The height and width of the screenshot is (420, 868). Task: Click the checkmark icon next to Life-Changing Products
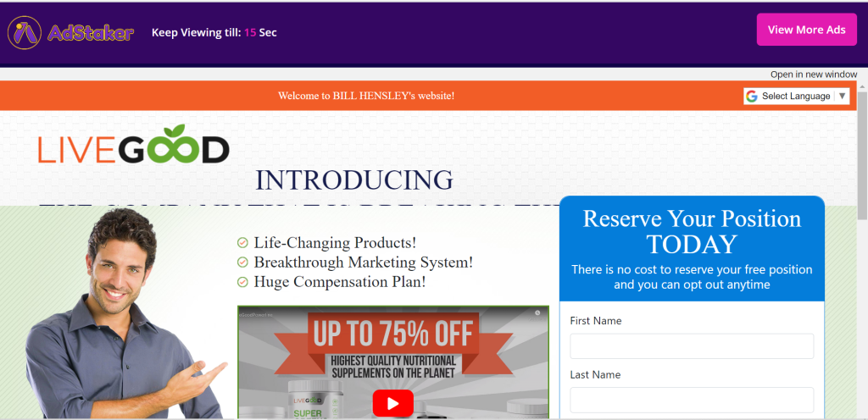242,243
